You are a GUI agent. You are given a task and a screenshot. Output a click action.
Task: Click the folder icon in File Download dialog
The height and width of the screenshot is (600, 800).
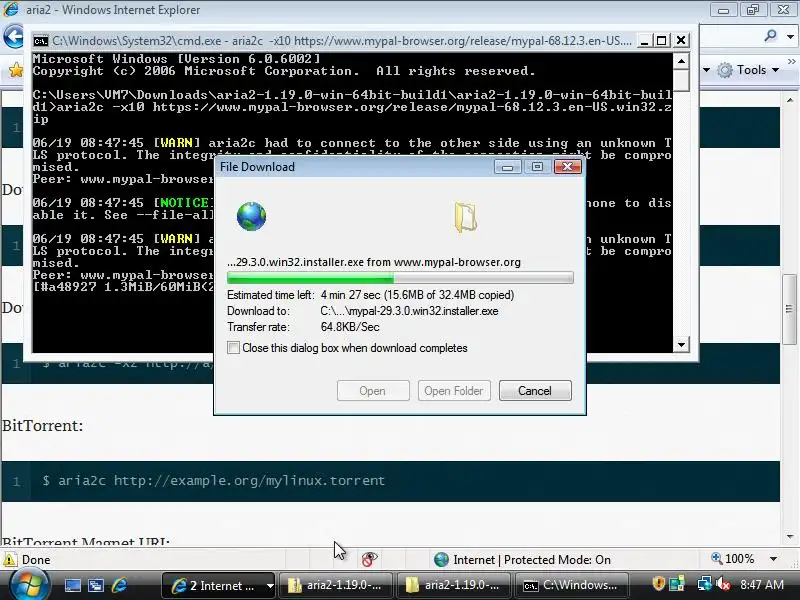click(x=465, y=217)
